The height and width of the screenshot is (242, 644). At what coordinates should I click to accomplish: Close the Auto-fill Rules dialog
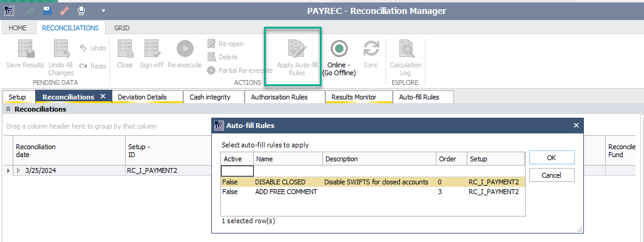[576, 126]
